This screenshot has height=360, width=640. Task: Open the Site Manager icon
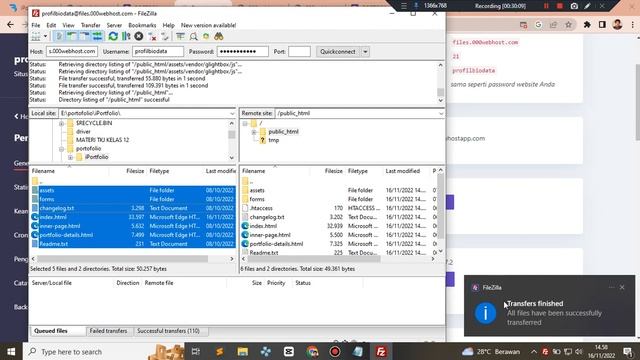pos(36,36)
